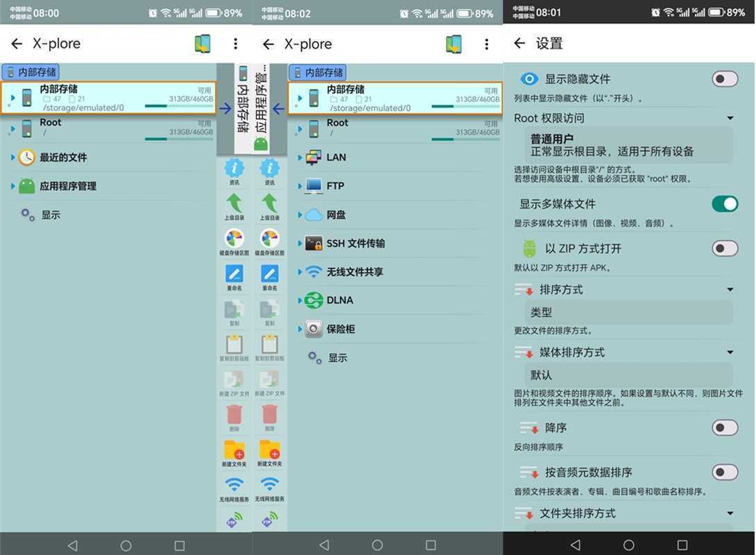The image size is (756, 555).
Task: Select 内部存储 tab at top of left X-plore screen
Action: (x=31, y=72)
